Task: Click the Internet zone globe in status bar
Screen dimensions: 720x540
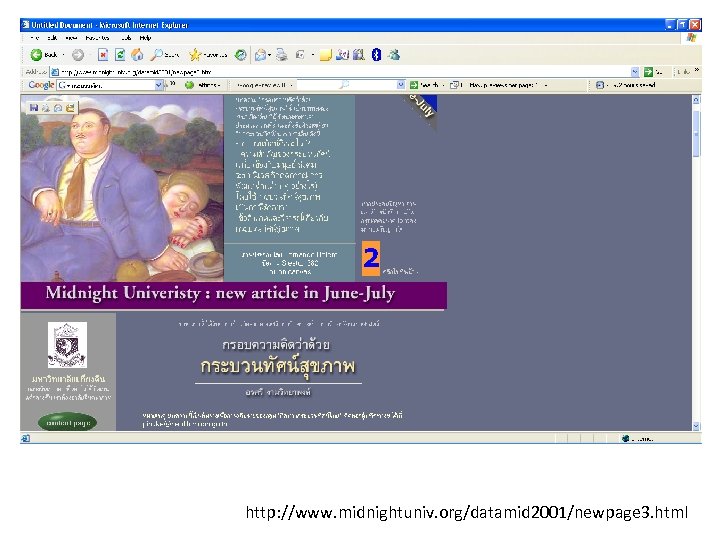Action: (625, 439)
